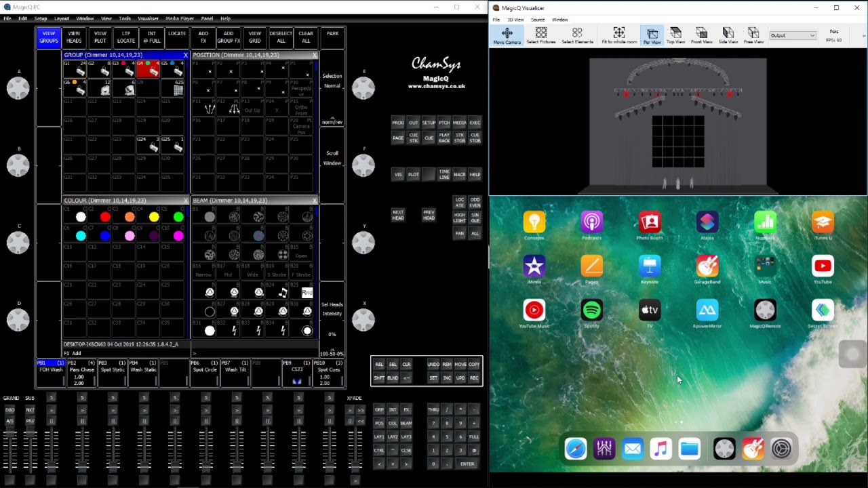The image size is (868, 488).
Task: Switch to Per View in Visualiser
Action: pos(652,36)
